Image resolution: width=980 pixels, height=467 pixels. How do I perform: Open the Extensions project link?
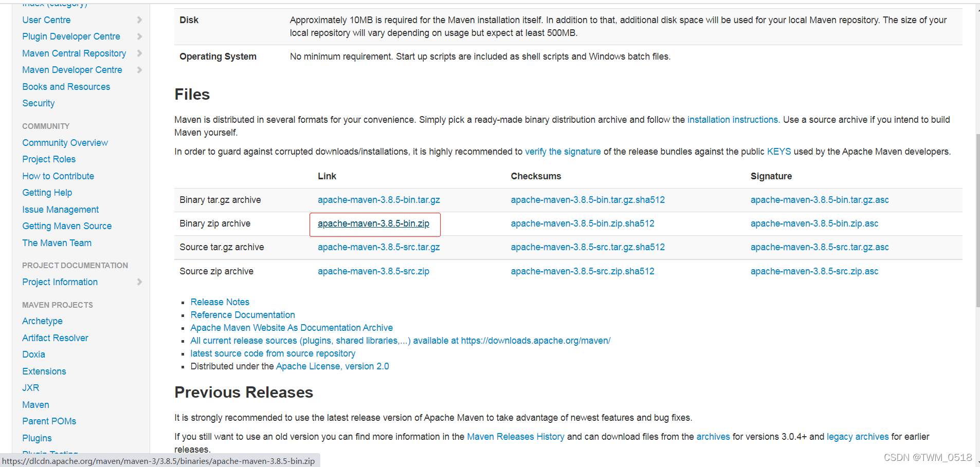44,371
